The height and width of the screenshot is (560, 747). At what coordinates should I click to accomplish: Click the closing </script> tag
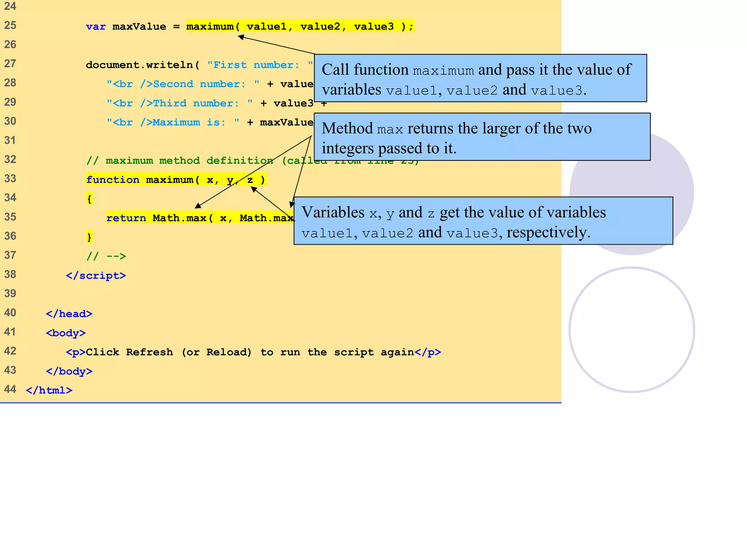96,276
